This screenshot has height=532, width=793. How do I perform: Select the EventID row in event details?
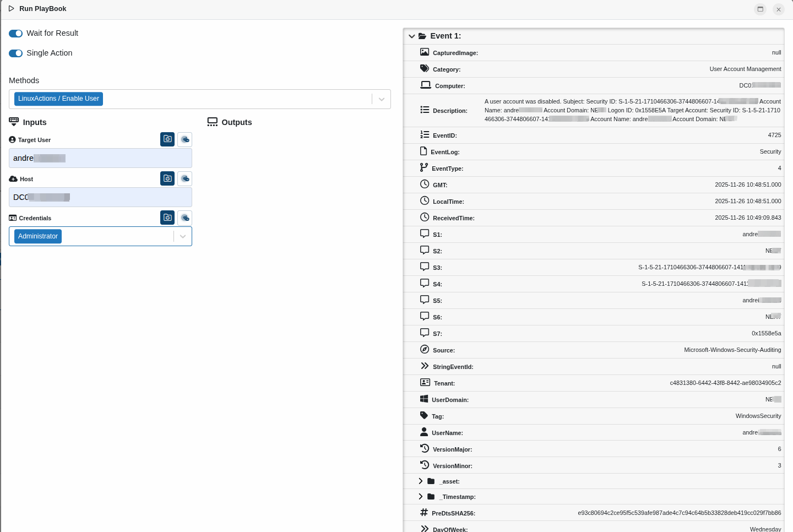[594, 135]
